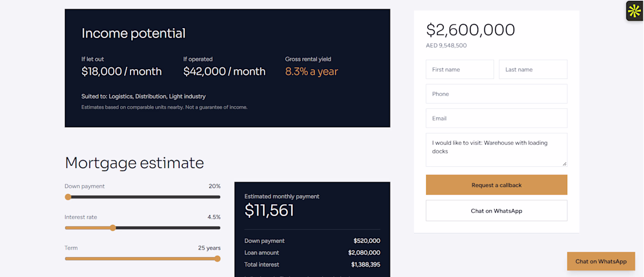The width and height of the screenshot is (644, 277).
Task: Click the 25 years term value
Action: pyautogui.click(x=209, y=248)
